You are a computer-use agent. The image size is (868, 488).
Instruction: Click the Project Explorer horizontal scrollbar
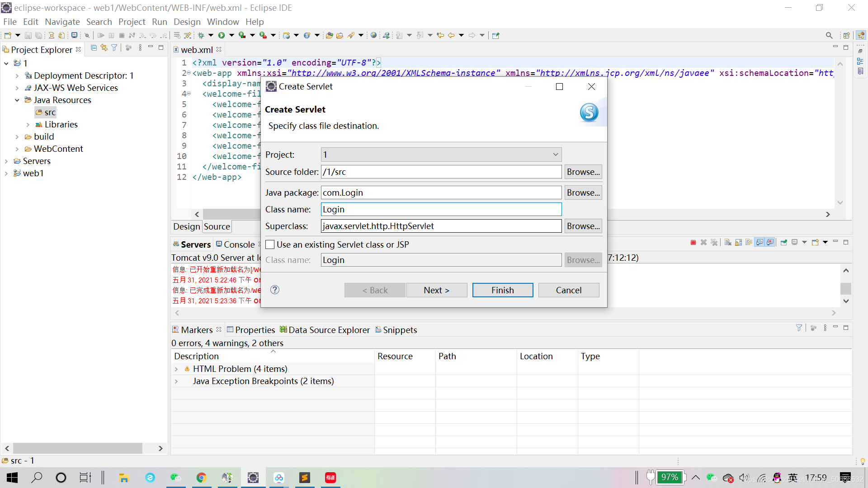point(78,448)
